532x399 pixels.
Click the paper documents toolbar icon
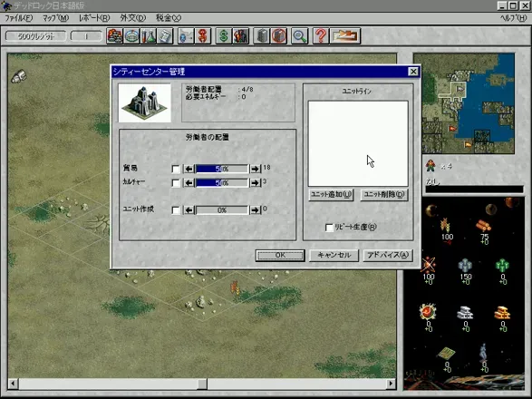(165, 35)
